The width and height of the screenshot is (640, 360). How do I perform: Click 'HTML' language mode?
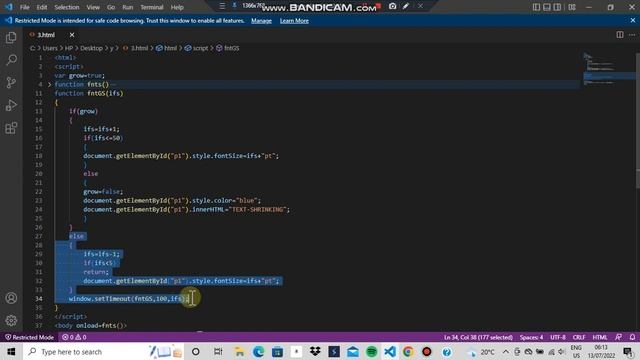click(600, 337)
